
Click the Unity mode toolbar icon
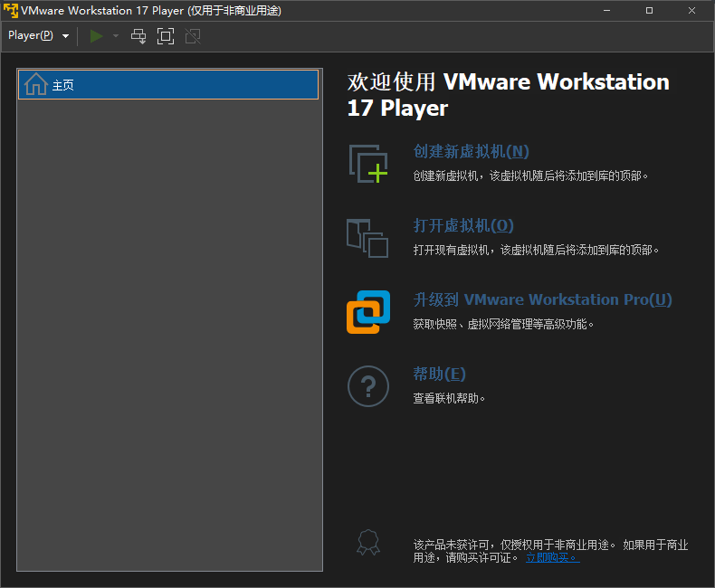tap(192, 35)
